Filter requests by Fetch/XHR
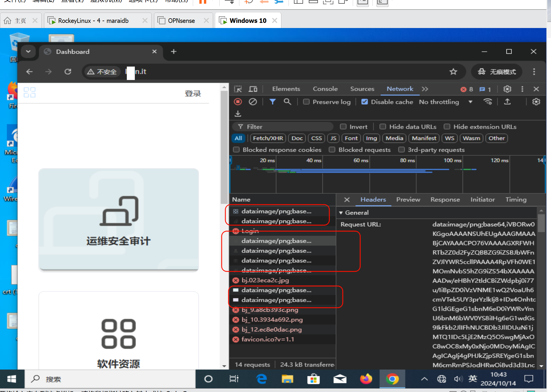Screen dimensions: 551x392 click(x=268, y=138)
